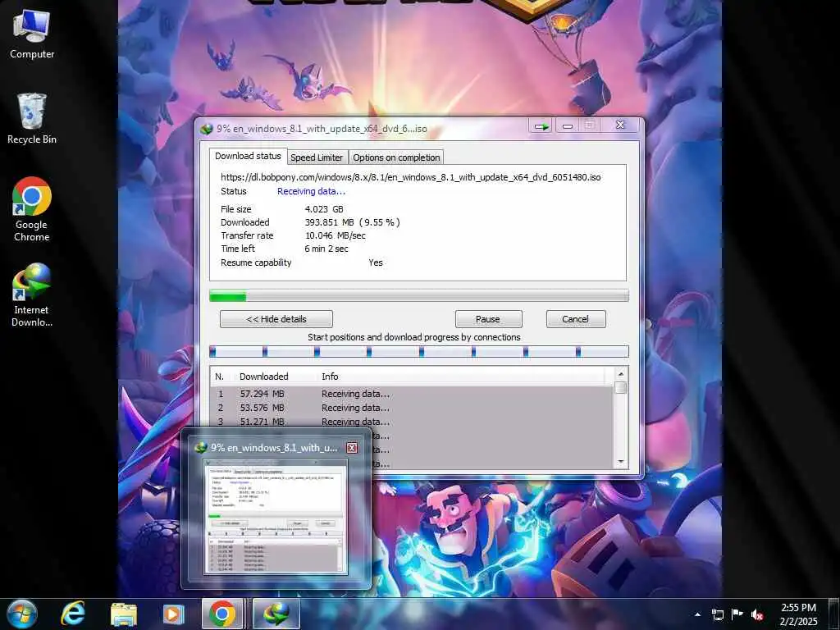Click the Receiving data… status text
Screen dimensions: 840x630
pyautogui.click(x=311, y=191)
